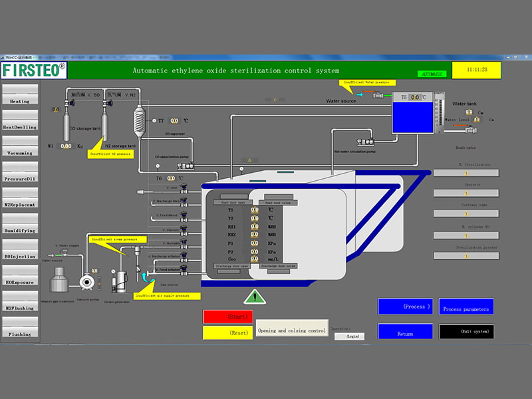Viewport: 532px width, 399px height.
Task: Open Opening and closing control
Action: click(292, 328)
